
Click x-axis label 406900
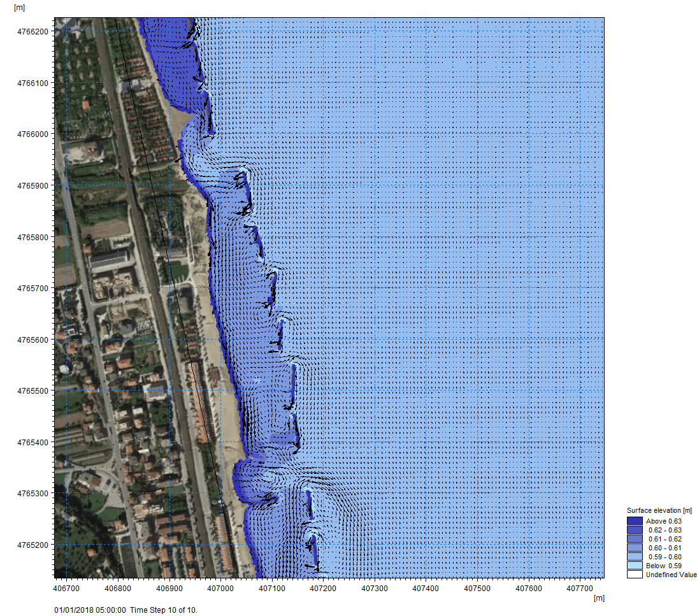[x=169, y=589]
